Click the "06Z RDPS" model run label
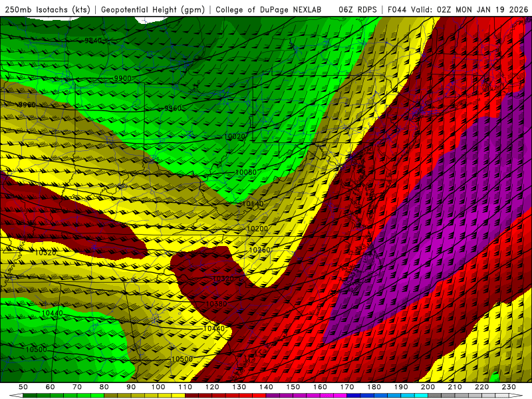This screenshot has width=532, height=399. (x=358, y=10)
